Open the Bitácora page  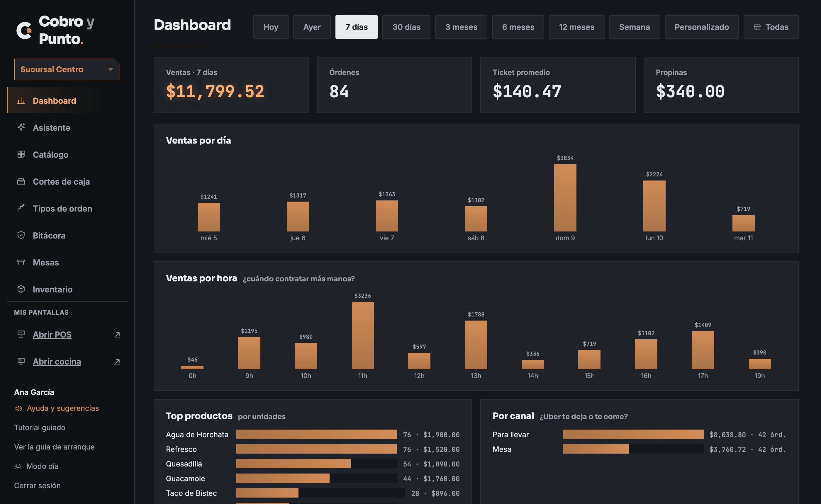pyautogui.click(x=67, y=236)
